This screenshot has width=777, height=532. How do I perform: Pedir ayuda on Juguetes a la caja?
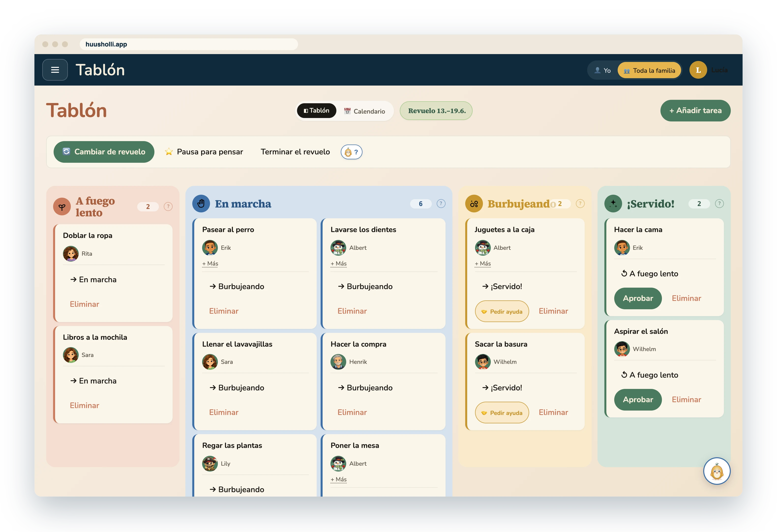(x=502, y=311)
